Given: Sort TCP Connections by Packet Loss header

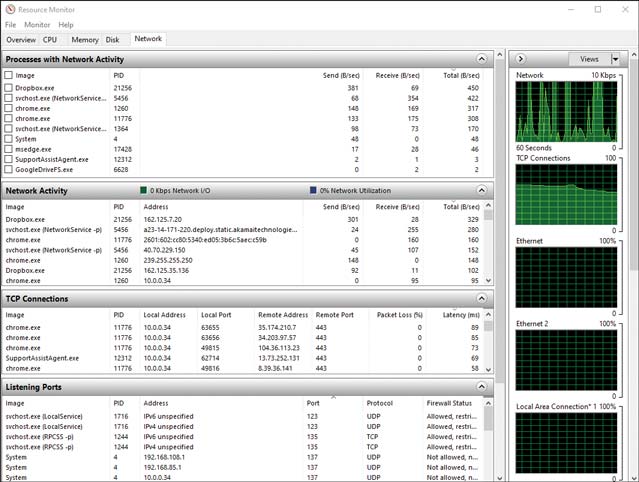Looking at the screenshot, I should [x=400, y=315].
